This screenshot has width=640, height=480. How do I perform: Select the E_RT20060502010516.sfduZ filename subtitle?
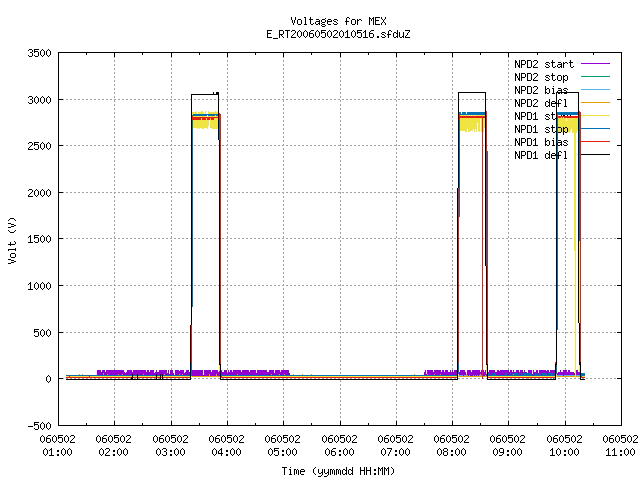338,34
